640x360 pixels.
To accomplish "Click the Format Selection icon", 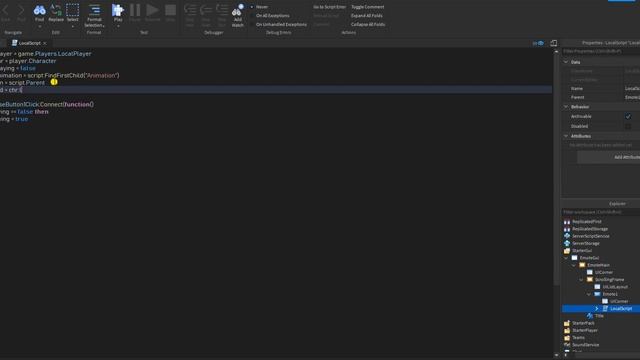I will pos(94,10).
